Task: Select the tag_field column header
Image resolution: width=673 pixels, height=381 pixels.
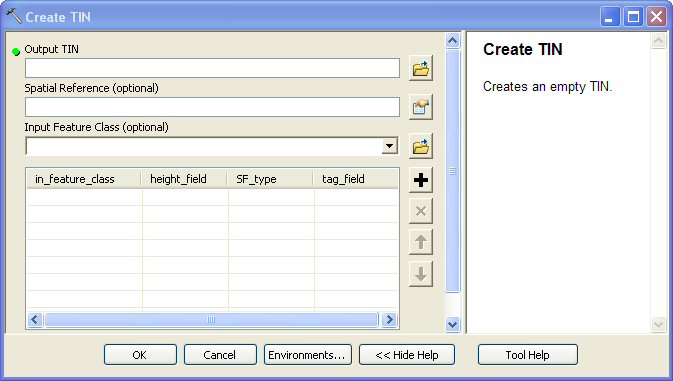Action: click(356, 179)
